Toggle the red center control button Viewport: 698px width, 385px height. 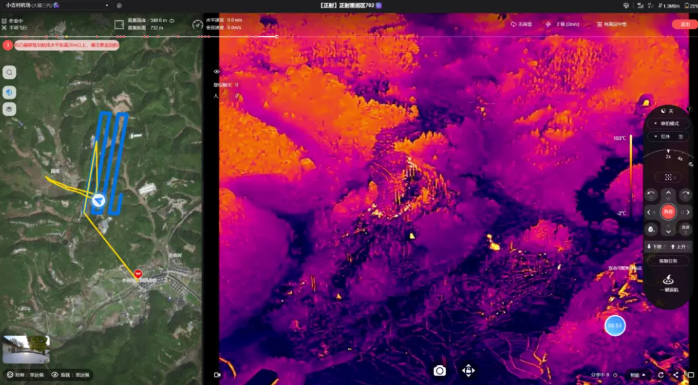[668, 212]
